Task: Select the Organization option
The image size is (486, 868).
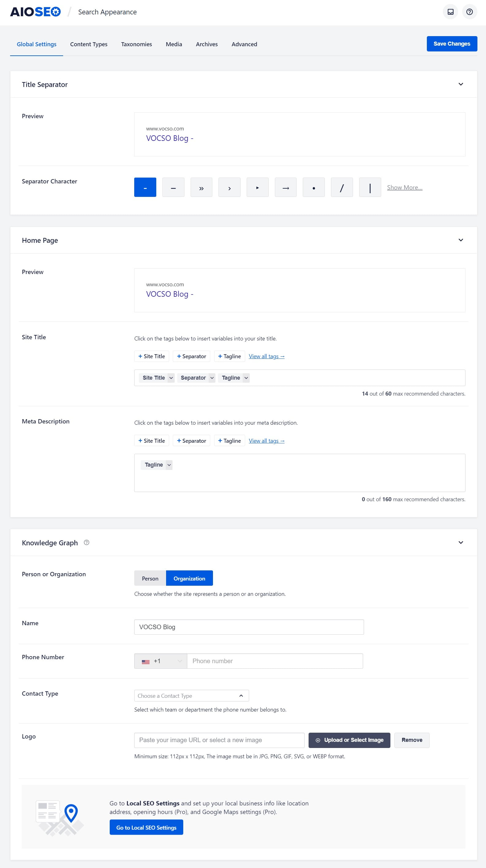Action: pos(189,578)
